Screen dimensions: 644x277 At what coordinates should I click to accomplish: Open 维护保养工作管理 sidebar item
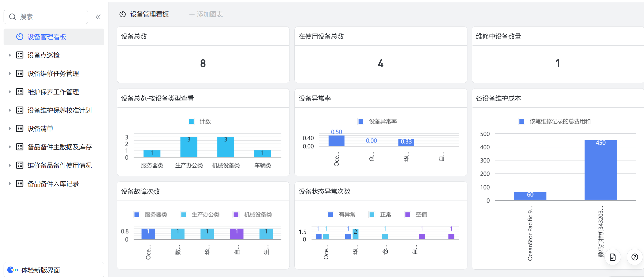pos(53,92)
